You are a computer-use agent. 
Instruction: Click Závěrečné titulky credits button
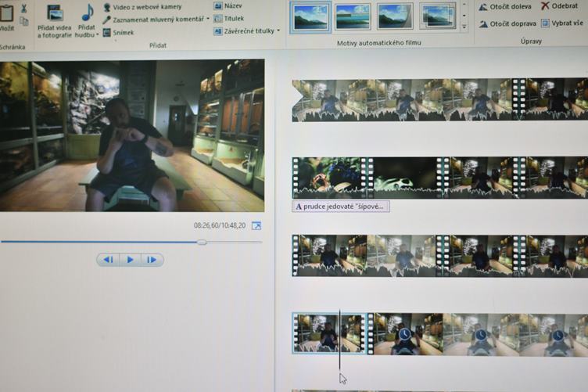(x=245, y=31)
